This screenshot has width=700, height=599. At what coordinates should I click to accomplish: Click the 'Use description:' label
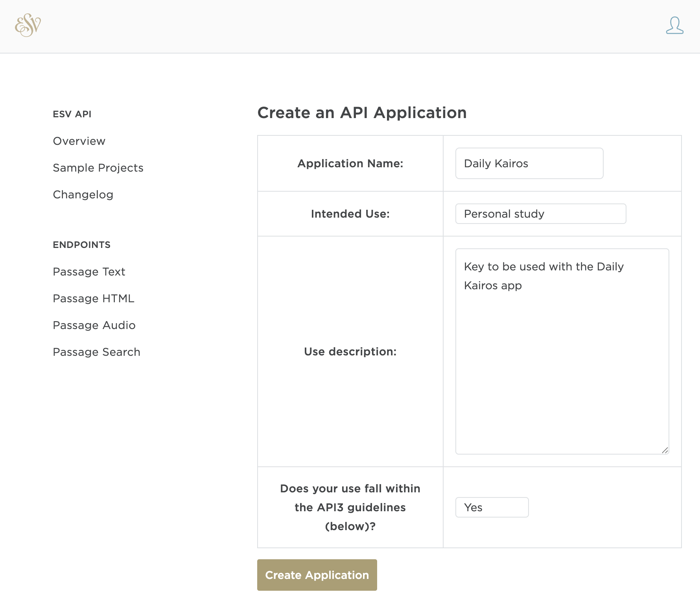pyautogui.click(x=350, y=351)
